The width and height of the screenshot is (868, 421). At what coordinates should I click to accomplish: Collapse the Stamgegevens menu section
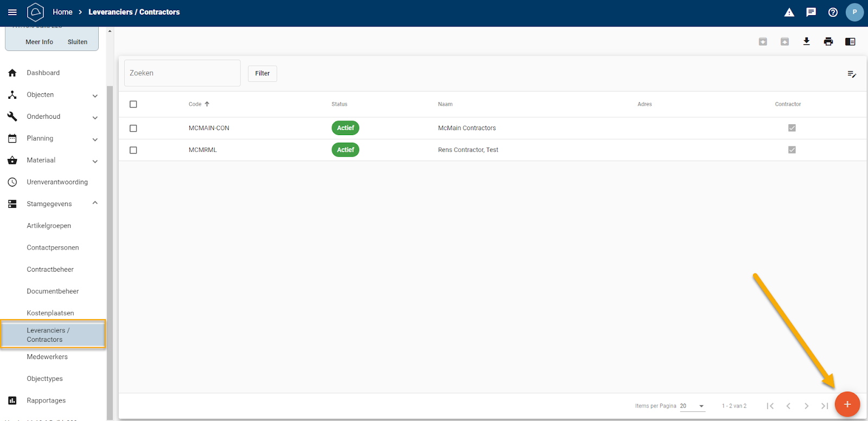[95, 203]
